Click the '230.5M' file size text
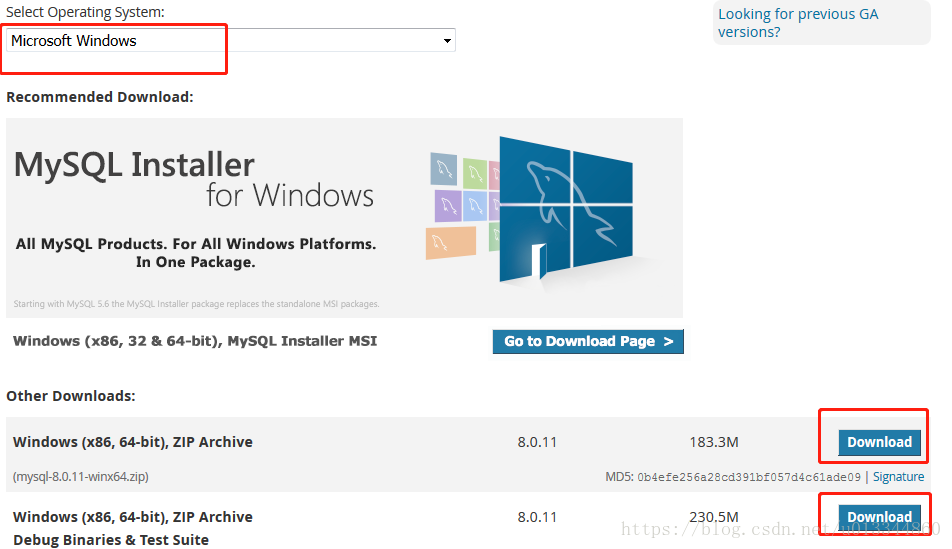952x549 pixels. point(714,517)
